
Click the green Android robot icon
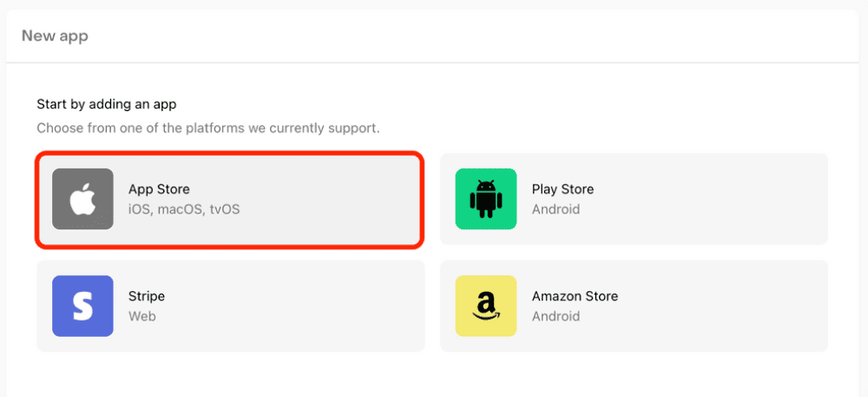pyautogui.click(x=486, y=199)
